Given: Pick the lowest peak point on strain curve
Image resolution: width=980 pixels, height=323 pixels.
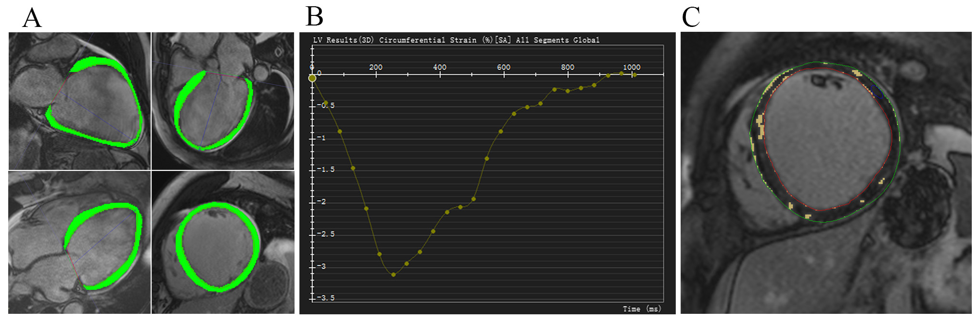Looking at the screenshot, I should pos(394,274).
